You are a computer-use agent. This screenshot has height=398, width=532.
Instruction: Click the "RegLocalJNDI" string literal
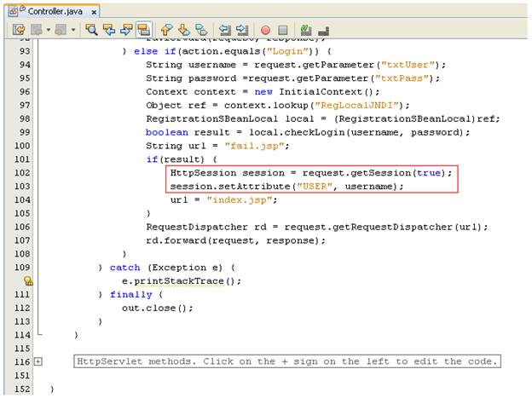pos(357,105)
